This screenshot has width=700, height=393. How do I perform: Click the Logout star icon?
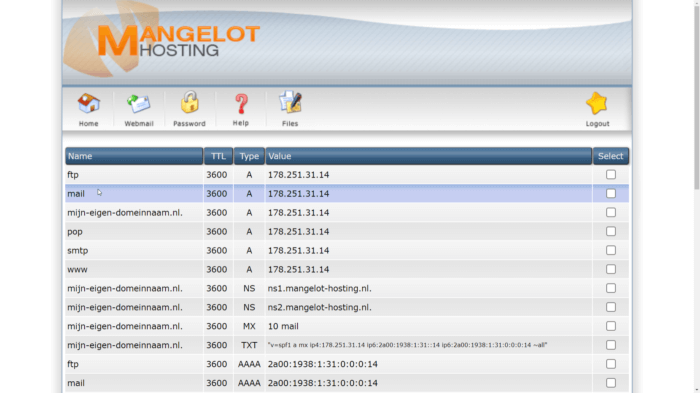click(597, 104)
